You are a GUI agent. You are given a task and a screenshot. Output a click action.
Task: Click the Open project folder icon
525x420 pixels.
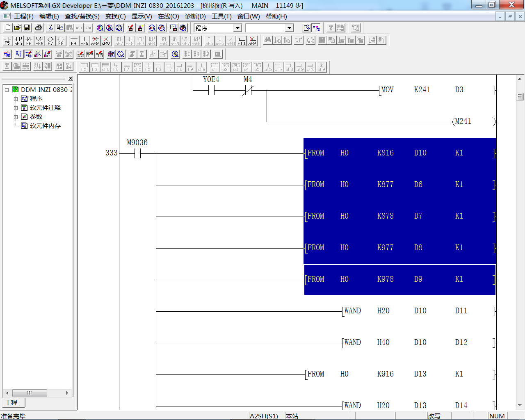pyautogui.click(x=17, y=28)
